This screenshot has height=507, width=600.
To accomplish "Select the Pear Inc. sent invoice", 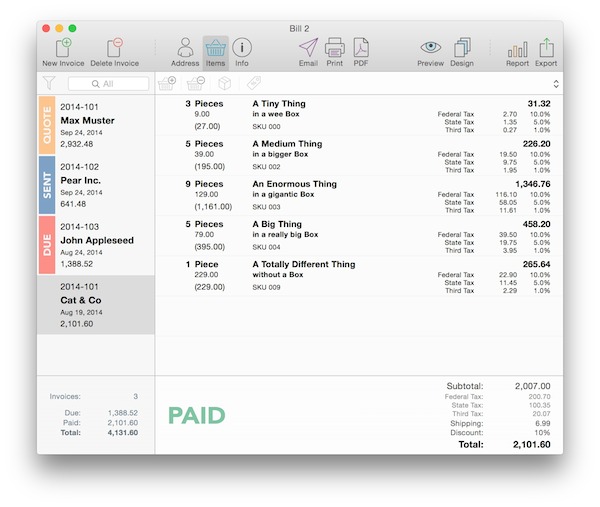I will tap(96, 185).
